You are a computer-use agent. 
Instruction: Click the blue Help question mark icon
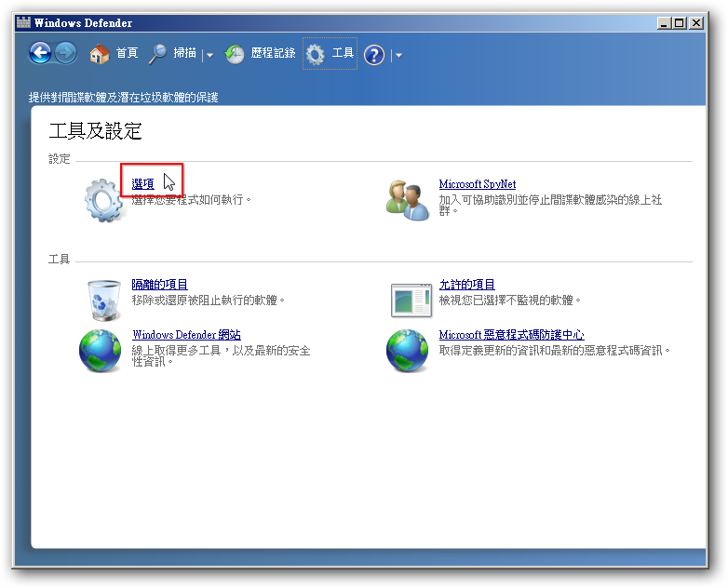coord(374,55)
